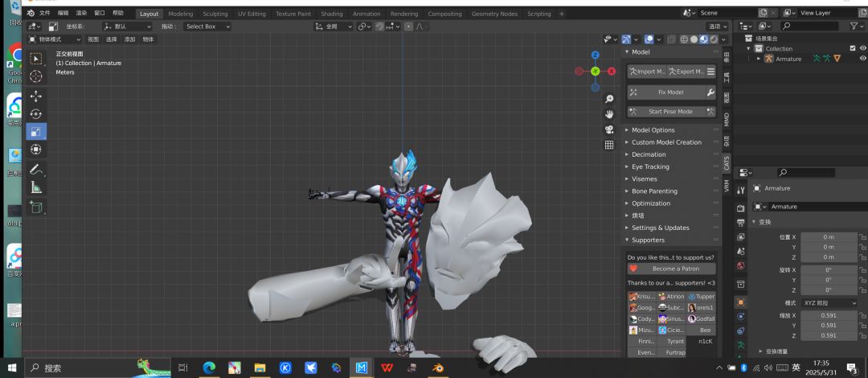Switch to wireframe viewport shading

pos(684,39)
